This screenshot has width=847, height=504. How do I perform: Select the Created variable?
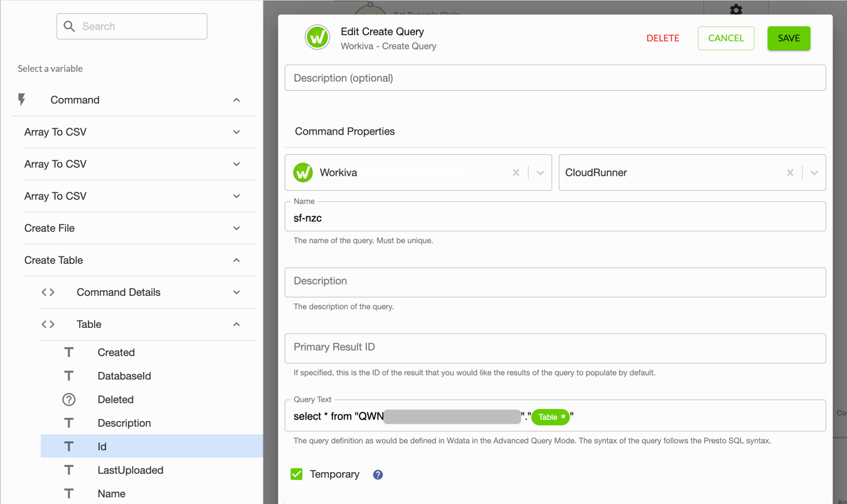116,352
